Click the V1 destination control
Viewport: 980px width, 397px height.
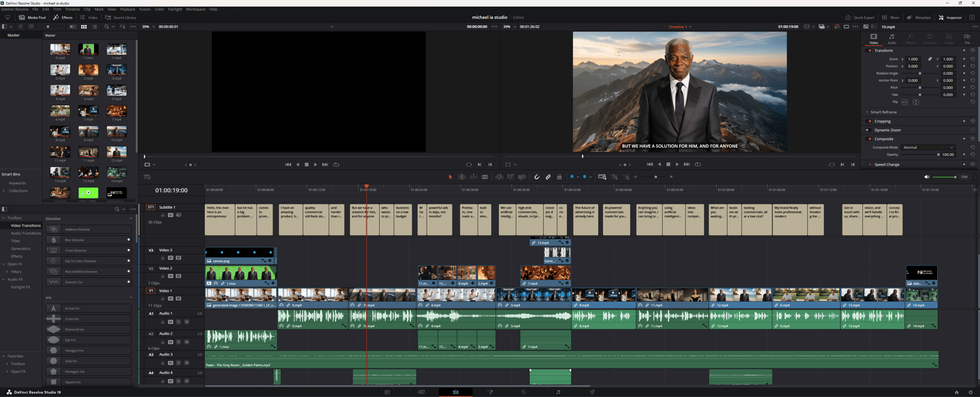[151, 291]
